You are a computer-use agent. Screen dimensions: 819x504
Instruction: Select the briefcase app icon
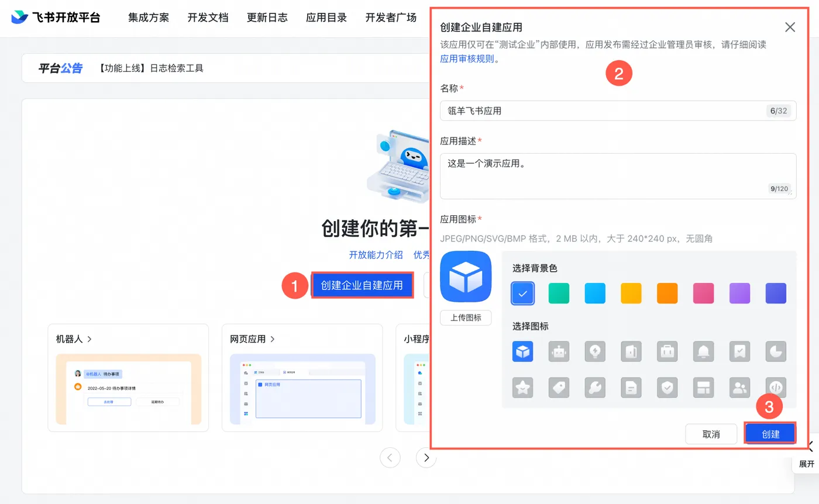point(667,351)
